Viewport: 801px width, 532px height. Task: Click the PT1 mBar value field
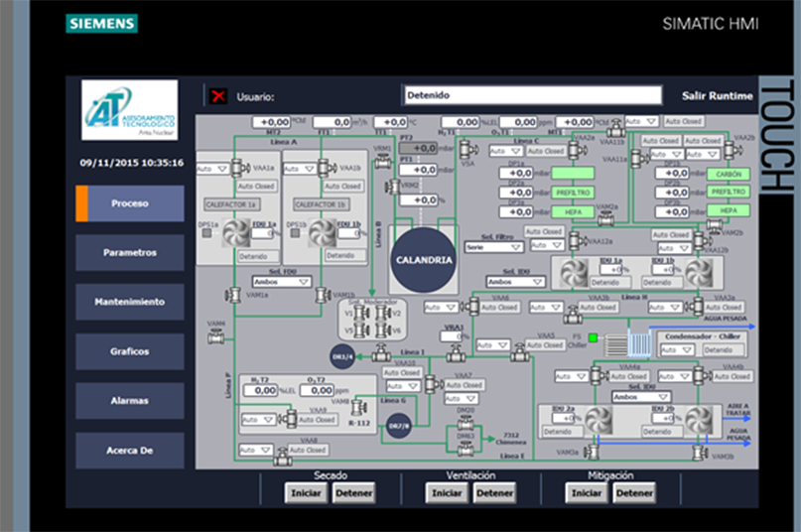click(x=419, y=170)
